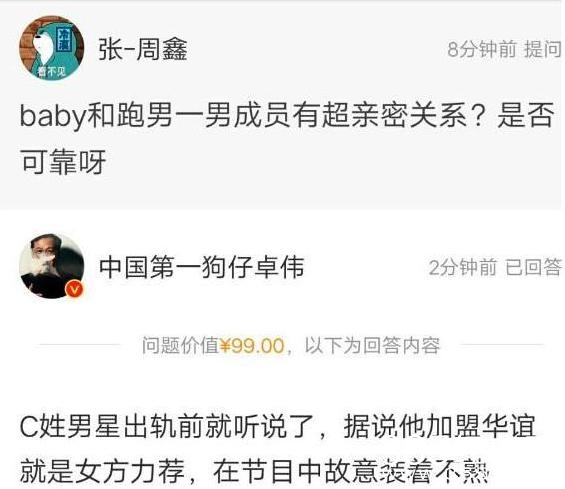The image size is (565, 489).
Task: Tap the divider line left of 问题价值
Action: click(80, 344)
